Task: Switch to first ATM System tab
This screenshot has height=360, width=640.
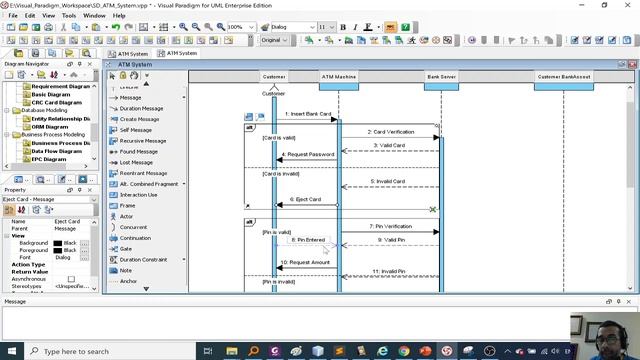Action: (x=128, y=53)
